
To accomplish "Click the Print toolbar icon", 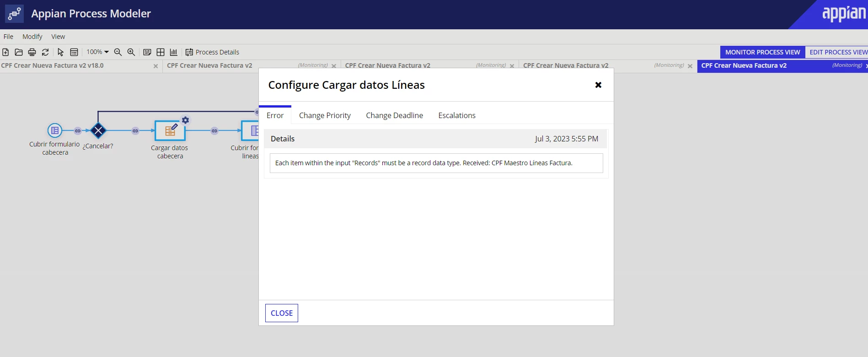I will pos(32,52).
